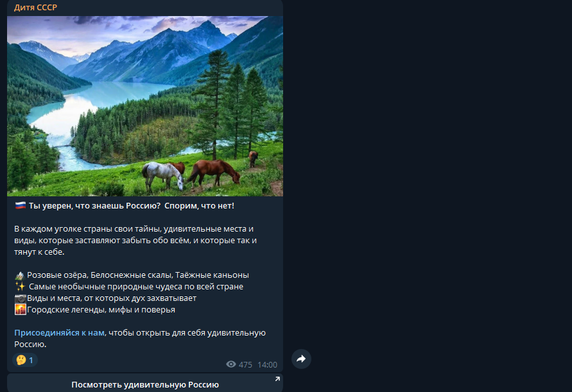This screenshot has width=572, height=392.
Task: Follow the Присоединяйся к нам link
Action: tap(60, 332)
